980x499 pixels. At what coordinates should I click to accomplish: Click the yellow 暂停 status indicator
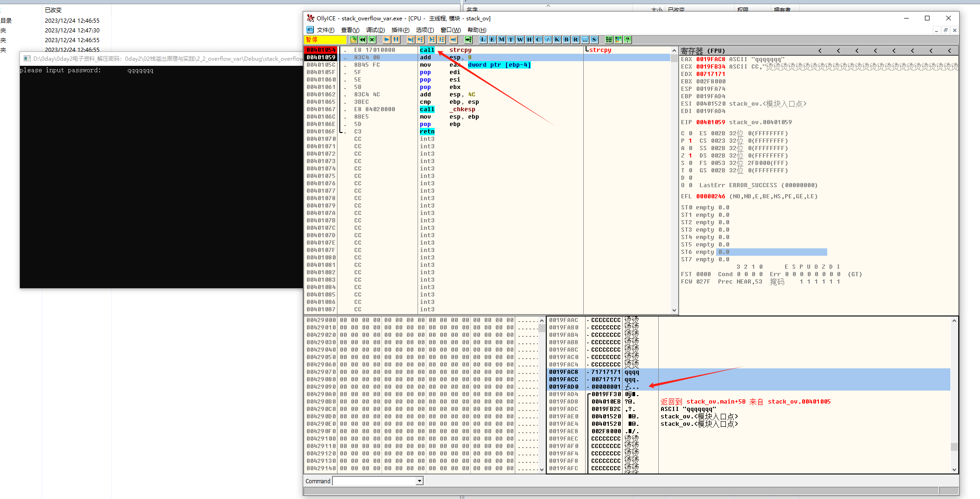[x=324, y=39]
